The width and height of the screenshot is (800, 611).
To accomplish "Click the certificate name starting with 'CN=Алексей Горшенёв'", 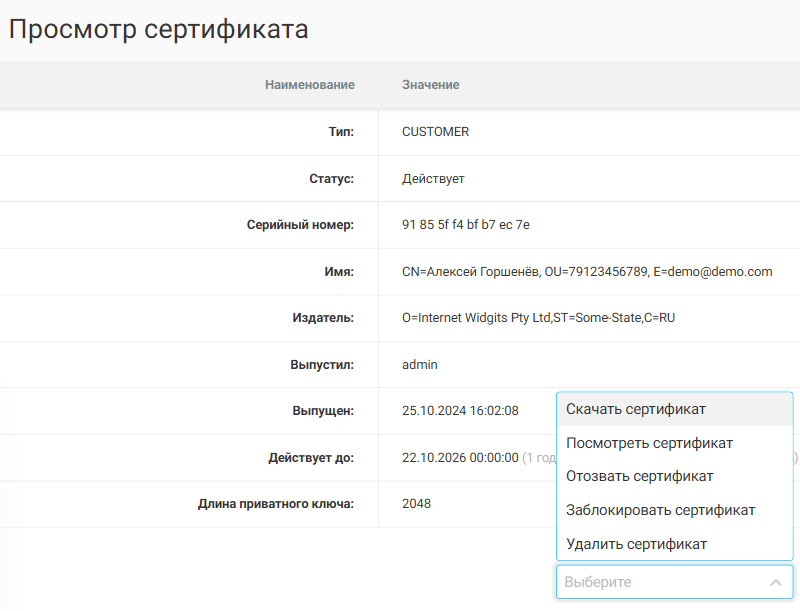I will coord(586,272).
